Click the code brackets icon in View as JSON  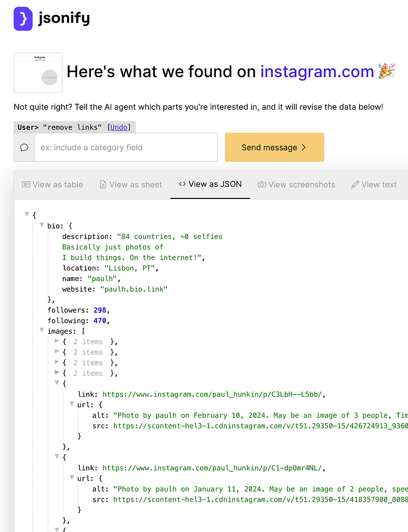[x=182, y=184]
